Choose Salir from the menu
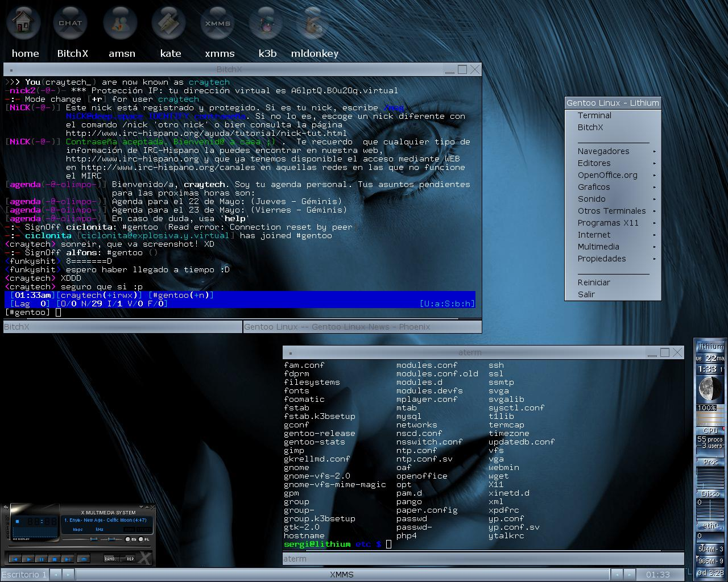728x582 pixels. (613, 294)
